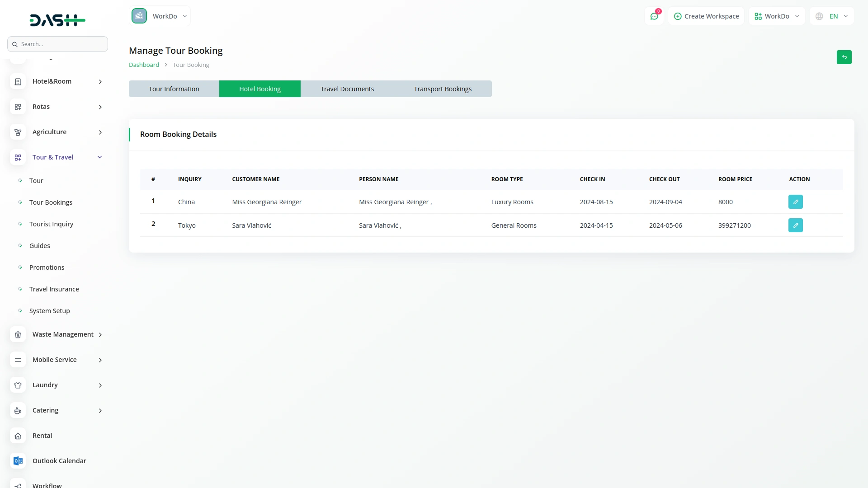The image size is (868, 488).
Task: Click the Hotel&Room sidebar icon
Action: [x=18, y=82]
